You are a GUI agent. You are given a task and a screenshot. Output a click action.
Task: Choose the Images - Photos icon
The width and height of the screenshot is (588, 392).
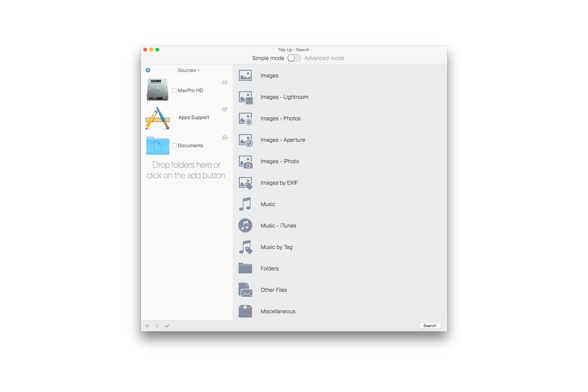[246, 119]
